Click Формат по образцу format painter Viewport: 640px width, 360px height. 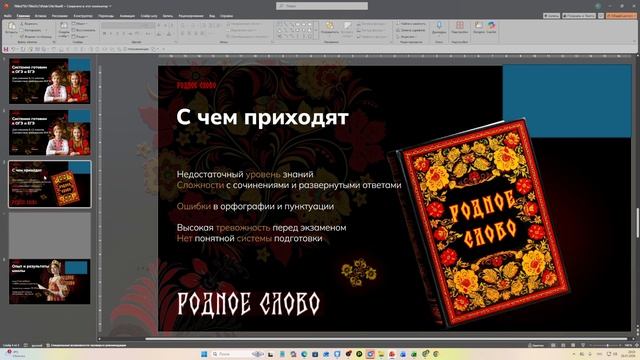36,36
